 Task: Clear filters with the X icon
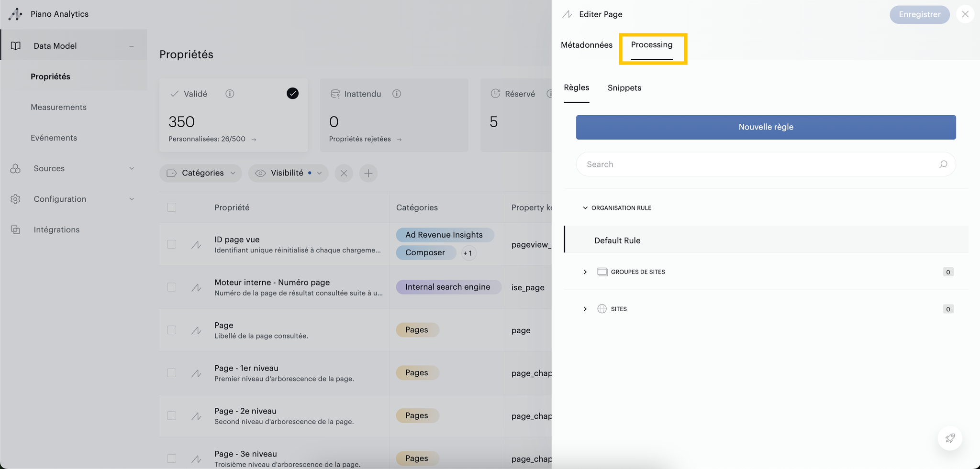coord(344,173)
